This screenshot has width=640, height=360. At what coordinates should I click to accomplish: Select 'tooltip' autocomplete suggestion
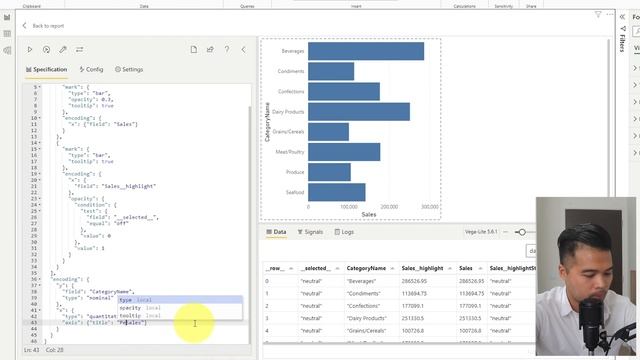pyautogui.click(x=180, y=316)
